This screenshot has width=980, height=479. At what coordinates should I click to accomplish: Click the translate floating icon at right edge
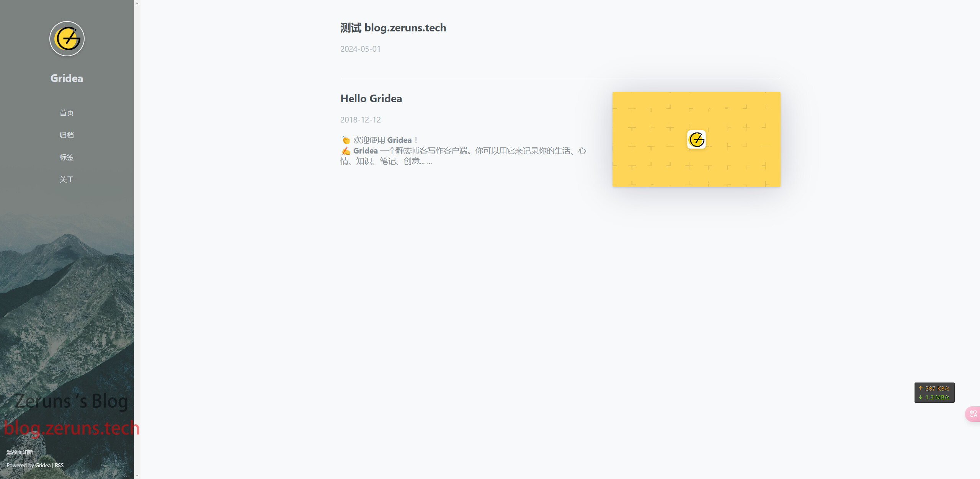click(973, 414)
